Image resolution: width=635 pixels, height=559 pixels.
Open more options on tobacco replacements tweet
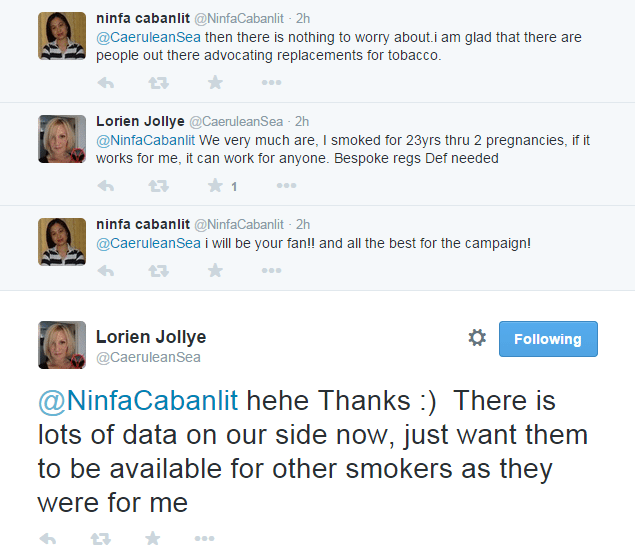coord(271,83)
